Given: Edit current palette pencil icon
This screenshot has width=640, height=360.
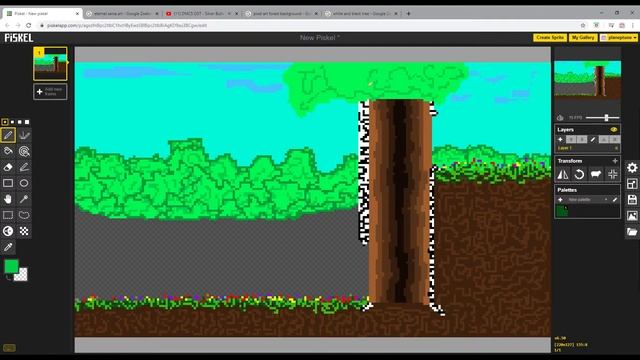Looking at the screenshot, I should coord(615,200).
